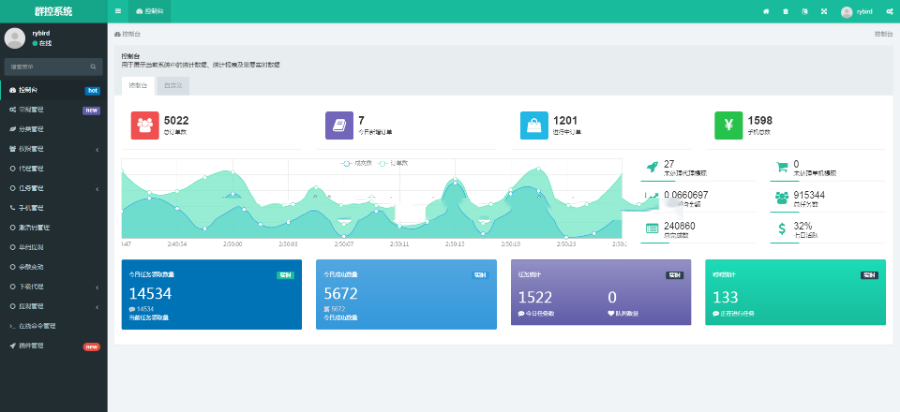Click the home icon in top bar
This screenshot has width=900, height=412.
click(766, 11)
